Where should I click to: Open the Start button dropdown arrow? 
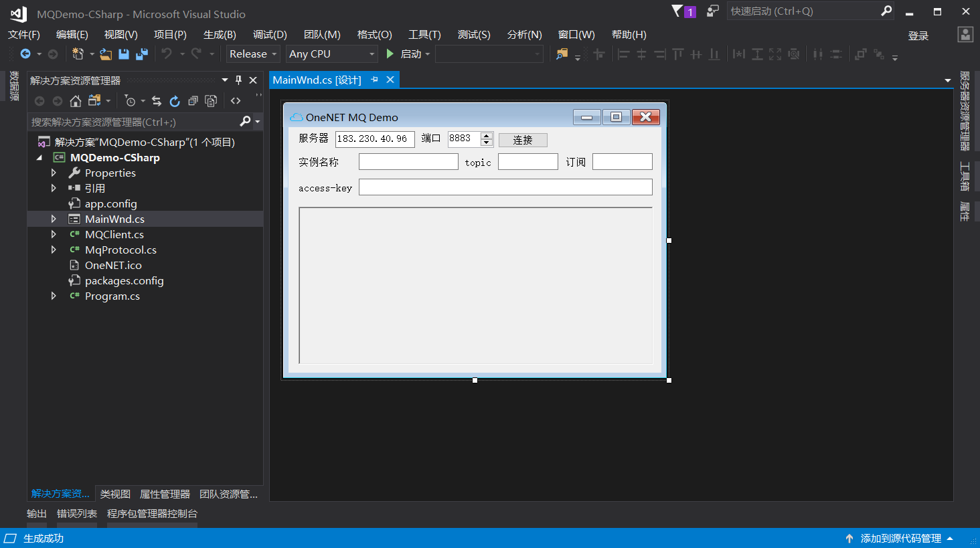tap(428, 54)
